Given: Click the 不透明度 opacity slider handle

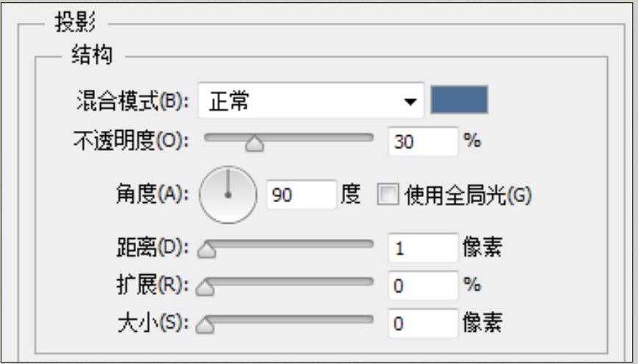Looking at the screenshot, I should tap(255, 144).
